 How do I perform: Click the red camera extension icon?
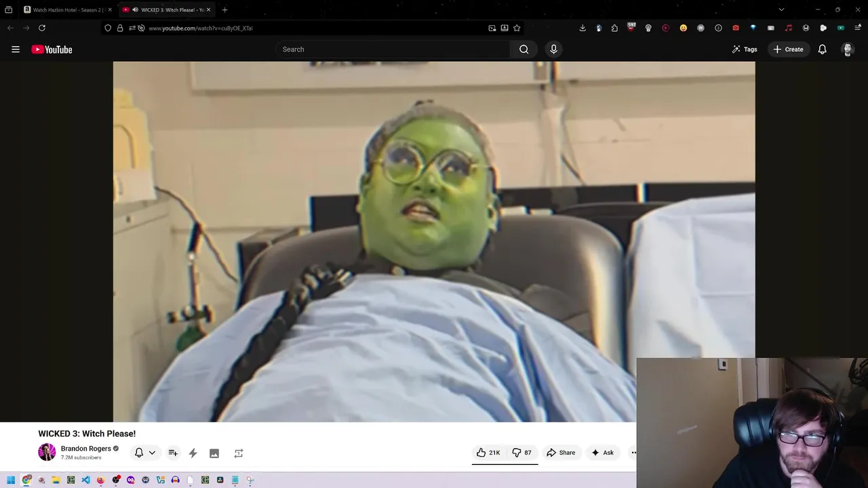coord(736,28)
